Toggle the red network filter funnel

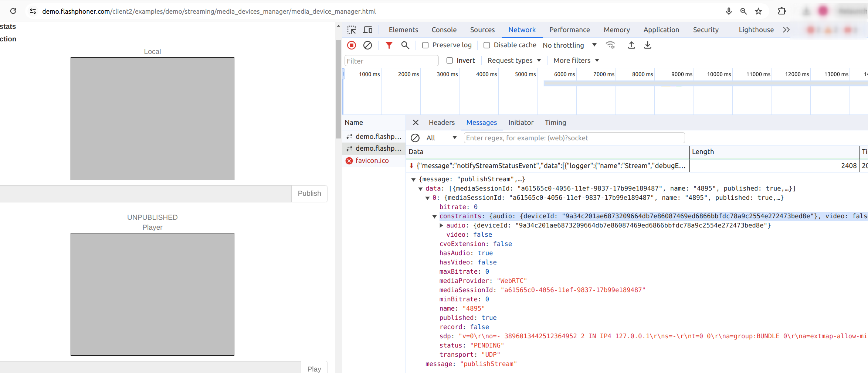click(389, 45)
